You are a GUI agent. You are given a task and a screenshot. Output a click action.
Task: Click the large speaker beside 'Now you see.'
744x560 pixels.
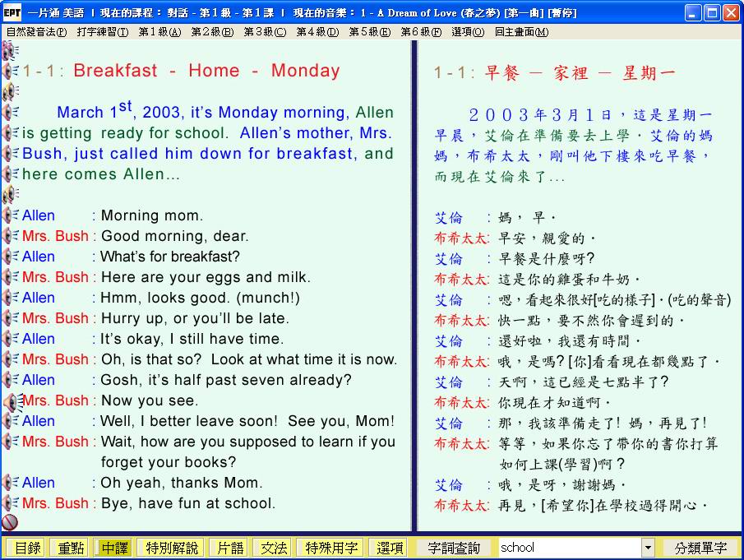click(12, 401)
